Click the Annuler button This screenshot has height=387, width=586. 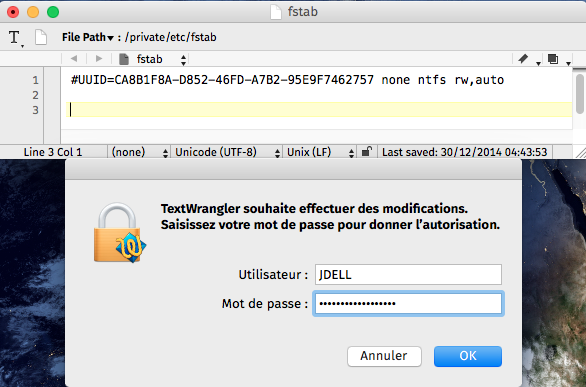pyautogui.click(x=384, y=356)
